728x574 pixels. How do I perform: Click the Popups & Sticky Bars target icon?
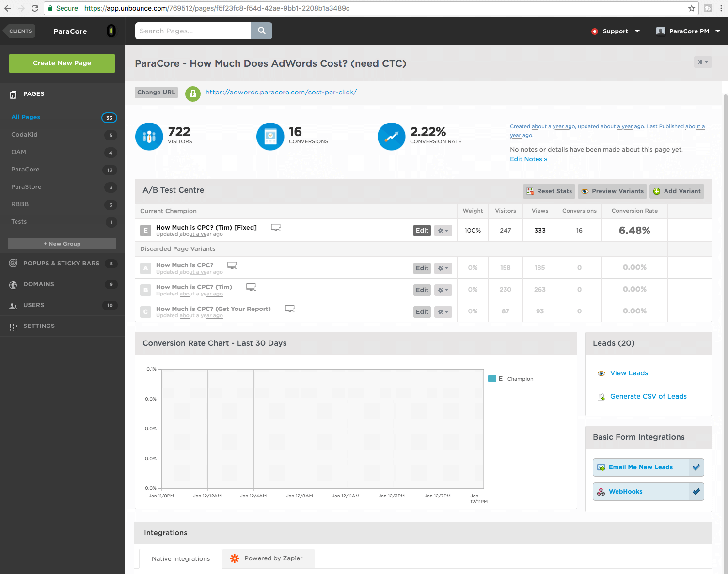[x=13, y=264]
